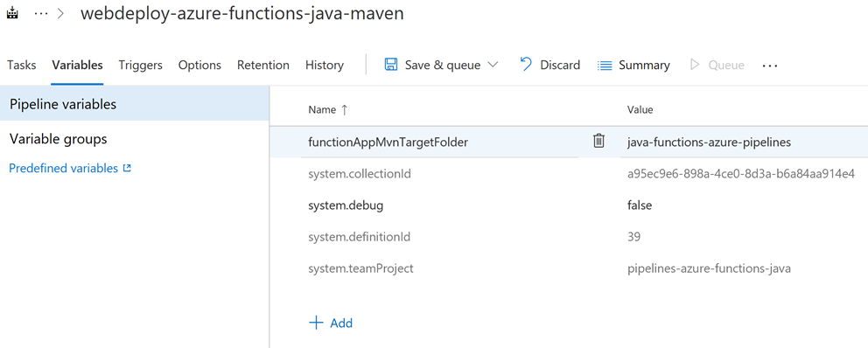Viewport: 868px width, 348px height.
Task: Click the Name sort ascending arrow
Action: (345, 109)
